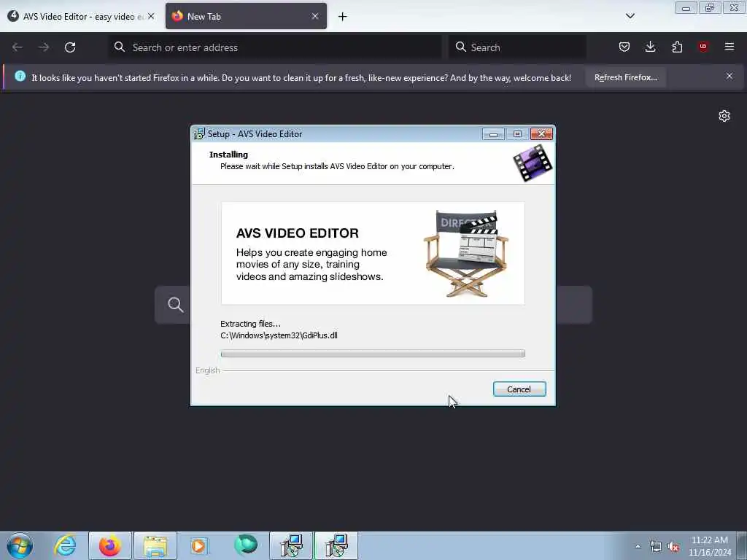The height and width of the screenshot is (560, 747).
Task: Click the Installing heading text
Action: pyautogui.click(x=228, y=155)
